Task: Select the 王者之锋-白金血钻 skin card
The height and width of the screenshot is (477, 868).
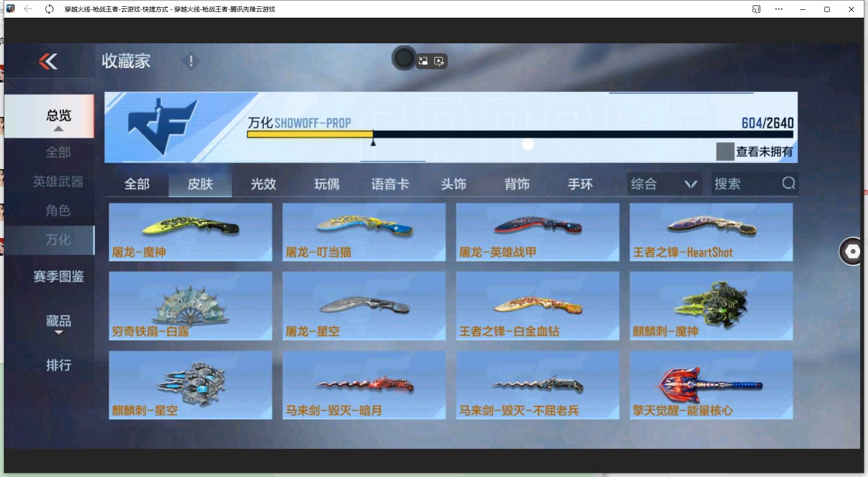Action: (538, 306)
